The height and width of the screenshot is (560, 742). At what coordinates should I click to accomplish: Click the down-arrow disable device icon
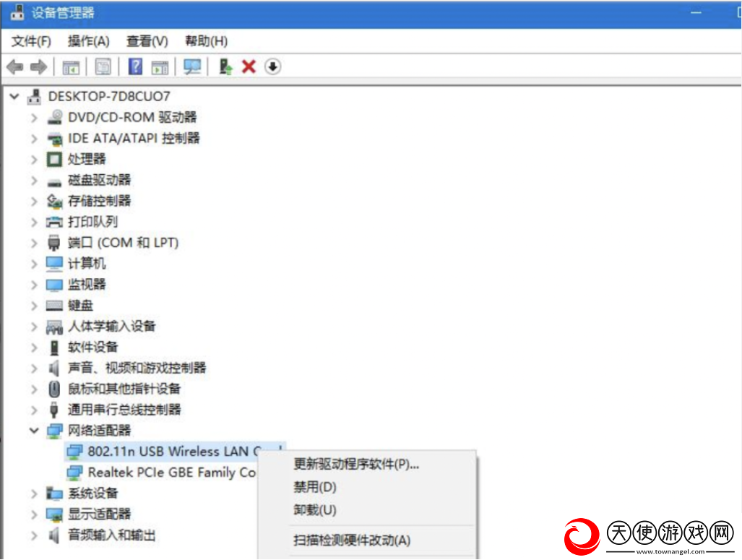click(x=272, y=66)
